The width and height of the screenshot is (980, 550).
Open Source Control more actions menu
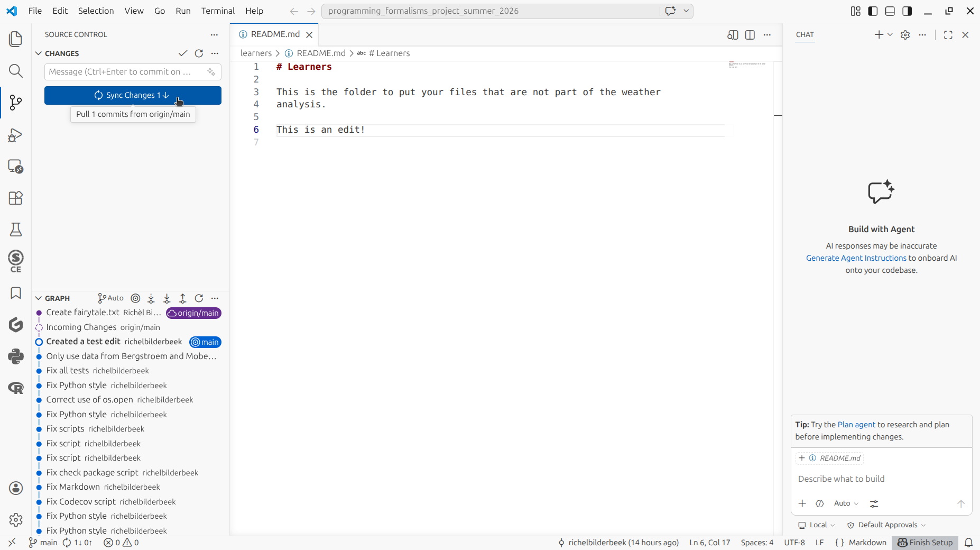pyautogui.click(x=214, y=35)
